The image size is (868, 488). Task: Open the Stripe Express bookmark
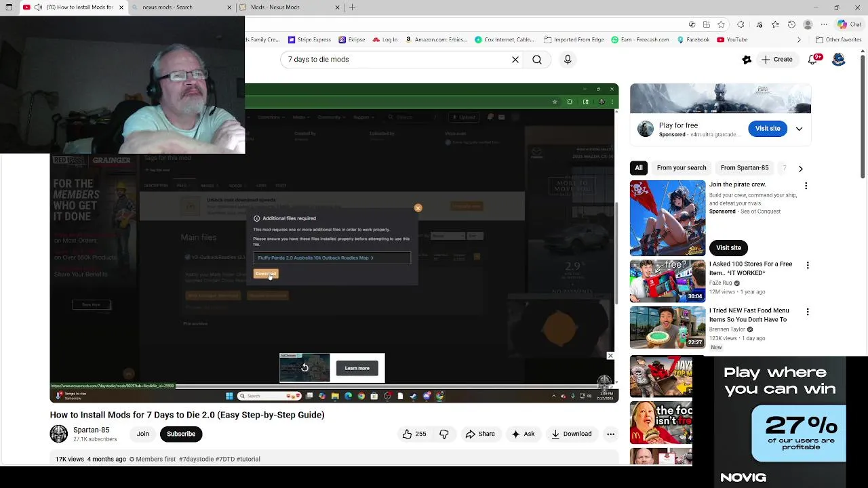pos(310,40)
